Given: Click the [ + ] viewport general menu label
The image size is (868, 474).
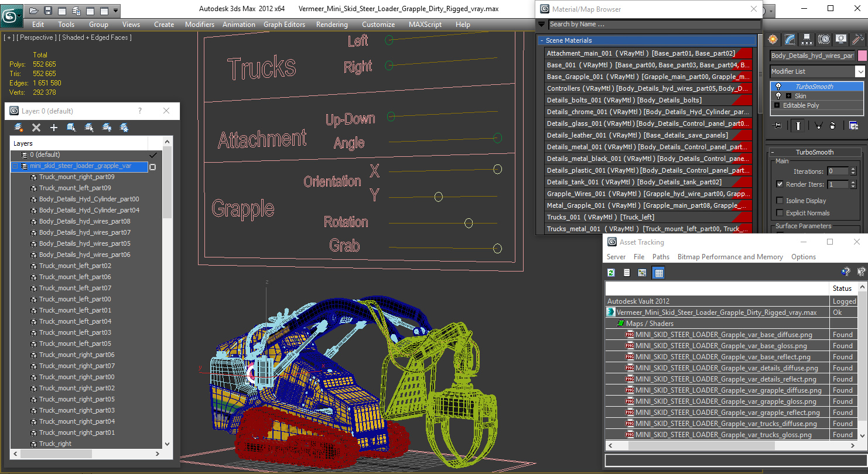Looking at the screenshot, I should pos(9,37).
